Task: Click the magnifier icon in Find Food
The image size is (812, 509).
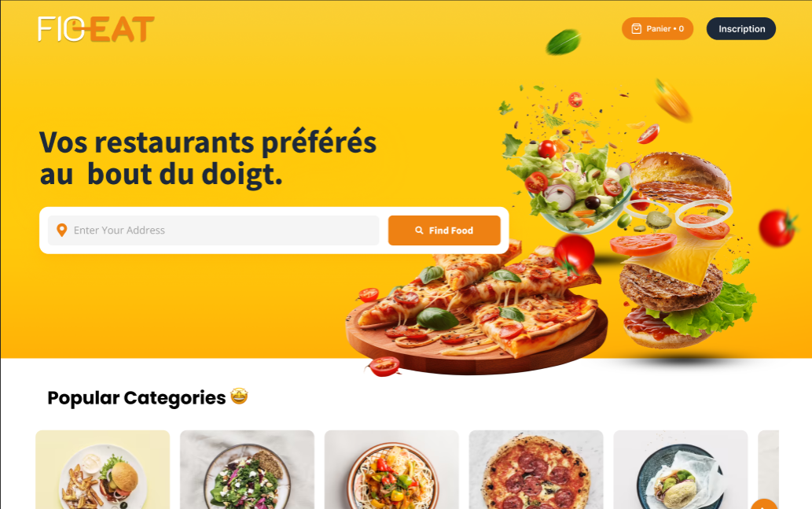Action: 419,231
